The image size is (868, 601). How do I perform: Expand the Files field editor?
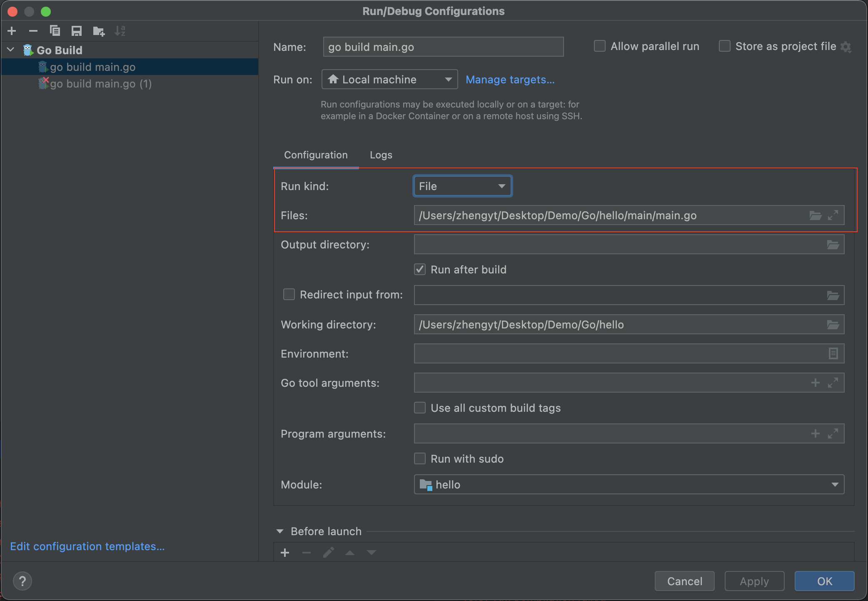833,215
